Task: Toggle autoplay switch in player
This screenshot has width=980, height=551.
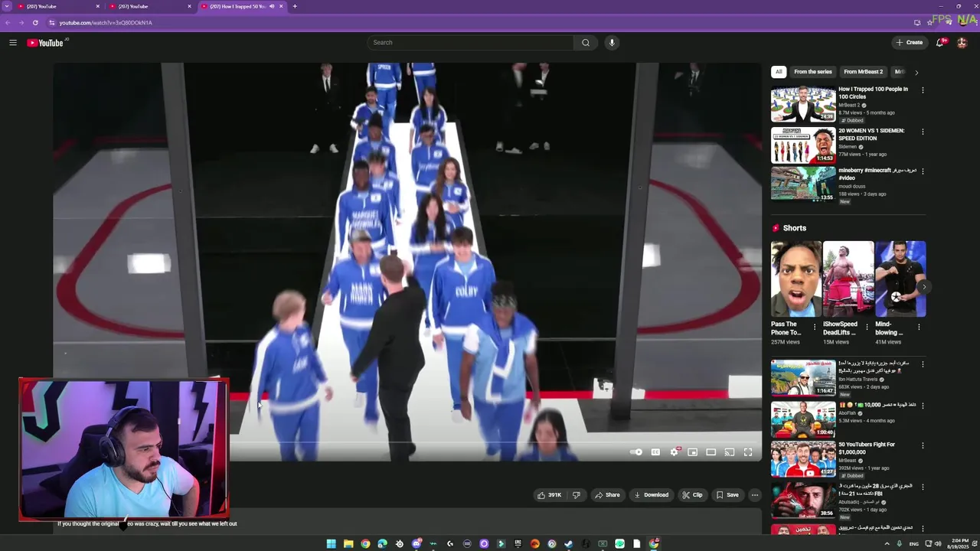Action: coord(636,452)
